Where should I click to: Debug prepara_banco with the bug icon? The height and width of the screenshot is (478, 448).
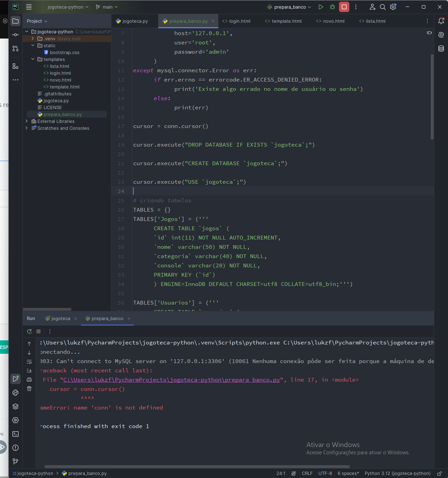click(332, 7)
